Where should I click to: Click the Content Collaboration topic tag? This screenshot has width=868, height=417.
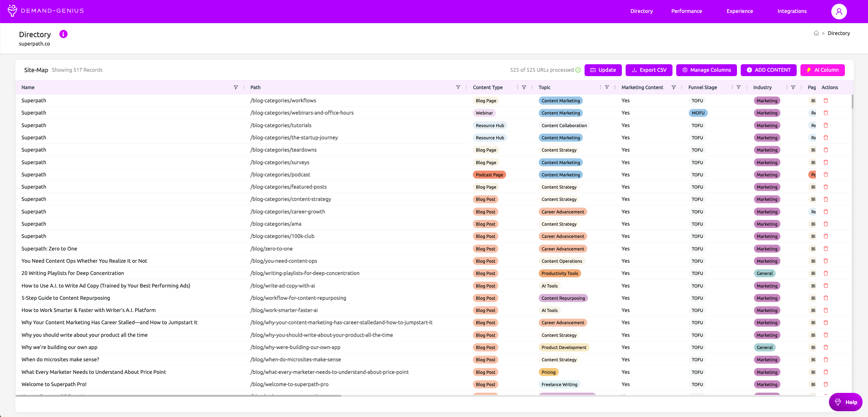[564, 125]
